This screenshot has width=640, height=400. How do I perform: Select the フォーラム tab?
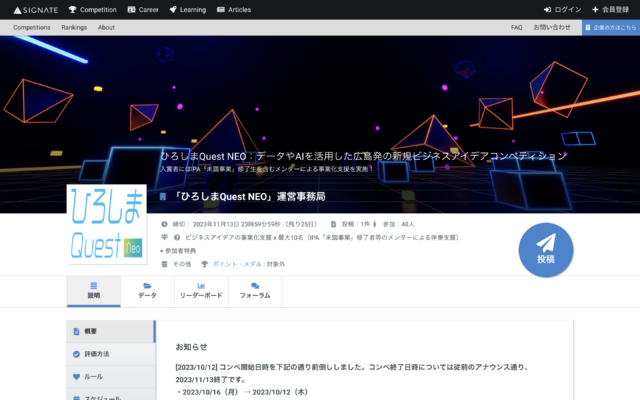(255, 291)
